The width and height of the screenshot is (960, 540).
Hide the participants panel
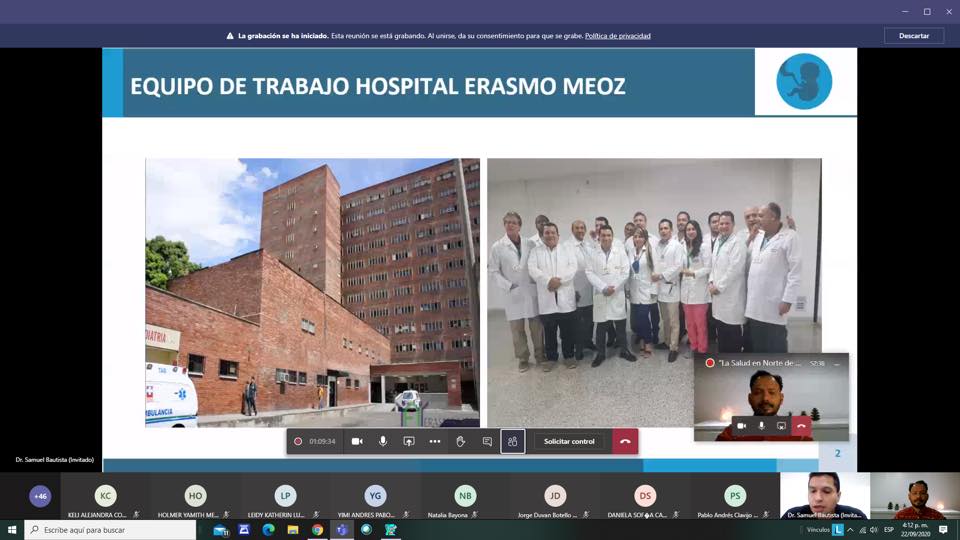click(512, 441)
